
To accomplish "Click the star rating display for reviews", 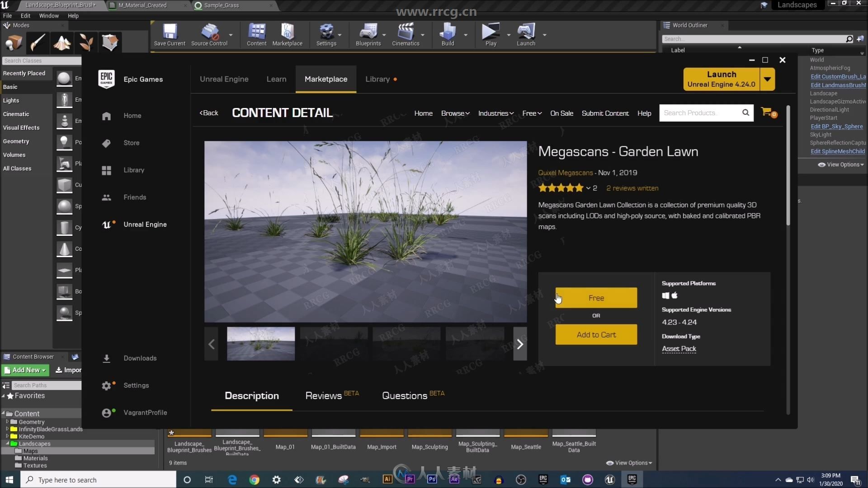I will (x=560, y=188).
